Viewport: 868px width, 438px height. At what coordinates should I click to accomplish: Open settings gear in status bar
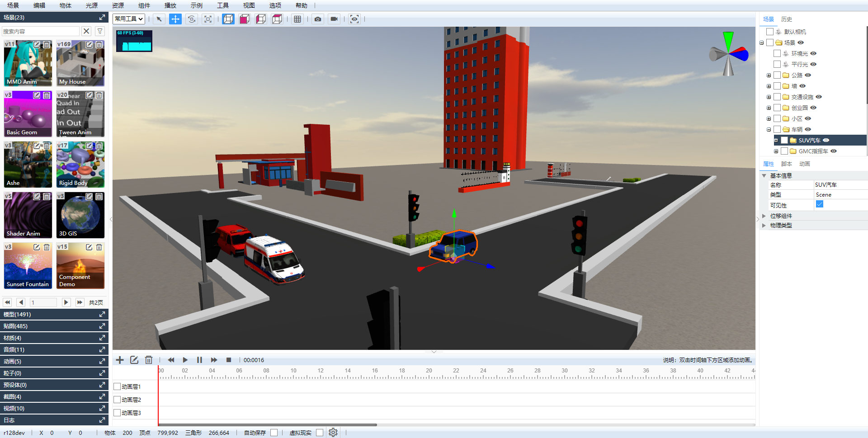333,433
